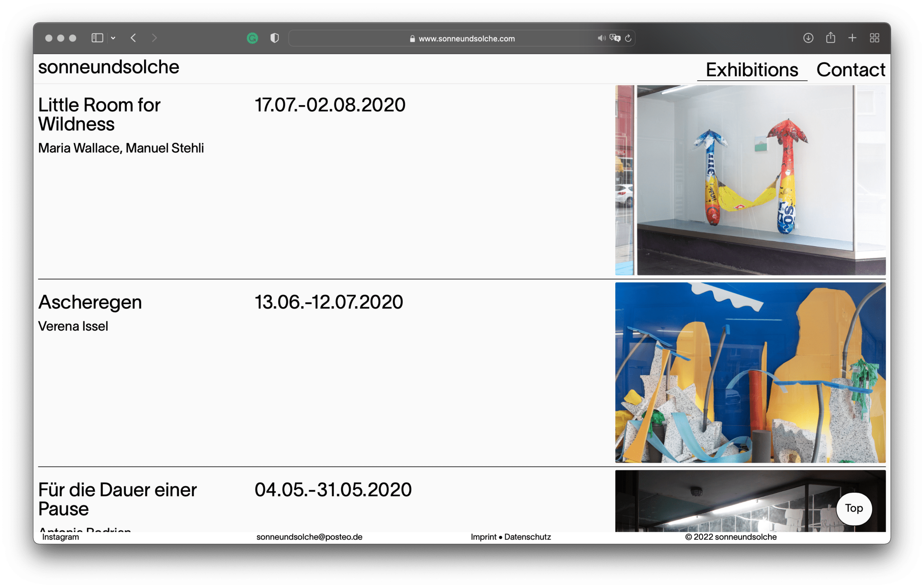The width and height of the screenshot is (924, 588).
Task: Open Für die Dauer einer Pause
Action: pyautogui.click(x=117, y=499)
